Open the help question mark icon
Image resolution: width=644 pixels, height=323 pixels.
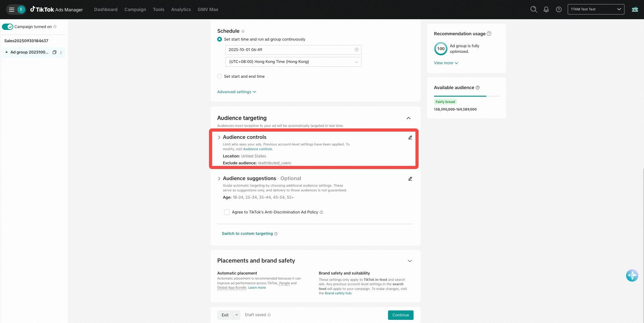pos(559,9)
